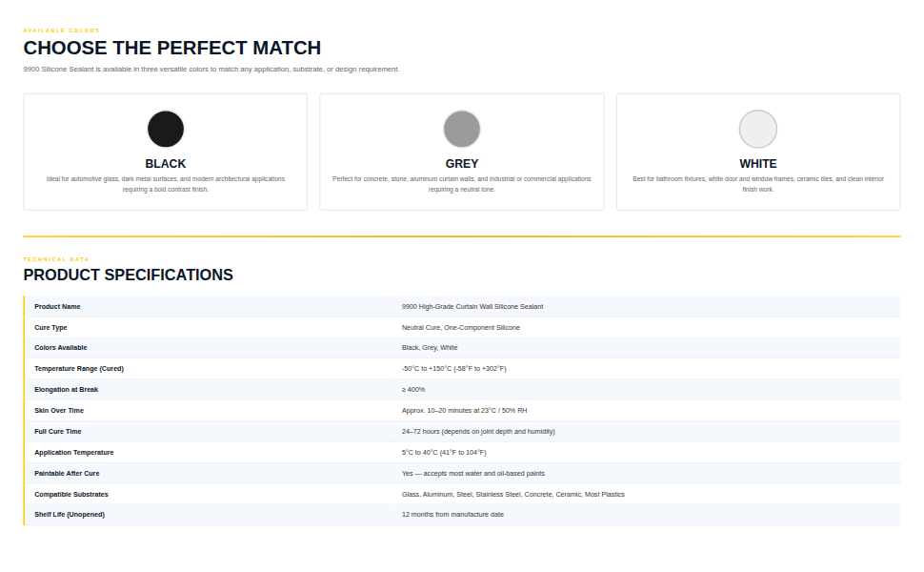Screen dimensions: 924x572
Task: Select the Application Temperature row
Action: pyautogui.click(x=463, y=452)
